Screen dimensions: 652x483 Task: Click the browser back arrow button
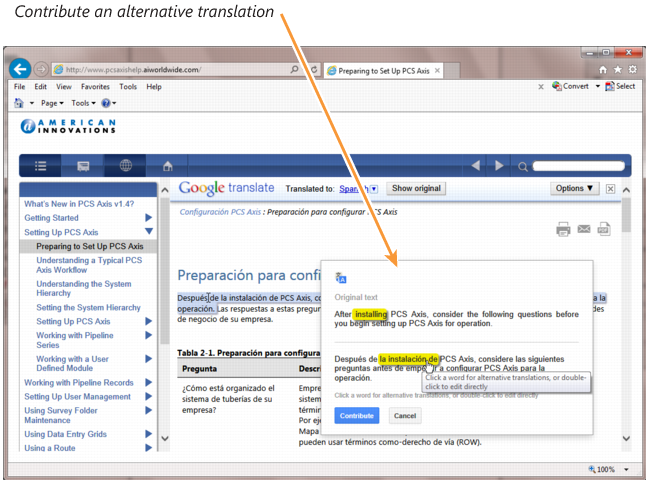coord(19,69)
